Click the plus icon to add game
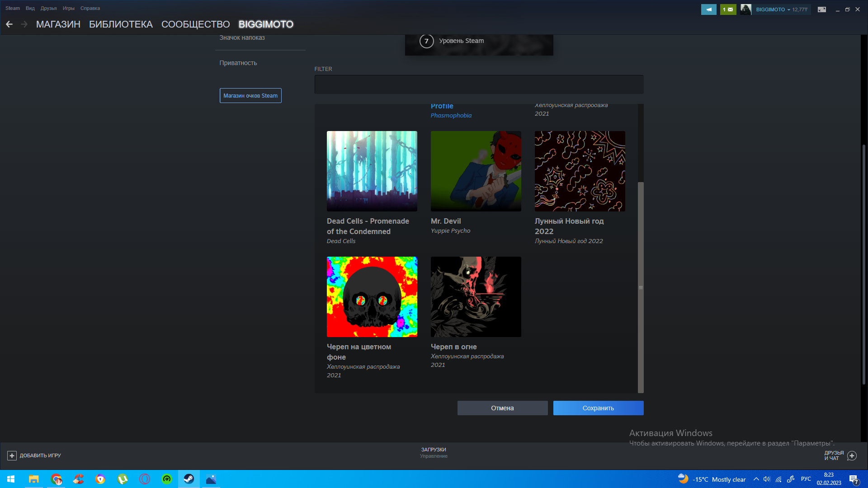Image resolution: width=868 pixels, height=488 pixels. click(12, 455)
